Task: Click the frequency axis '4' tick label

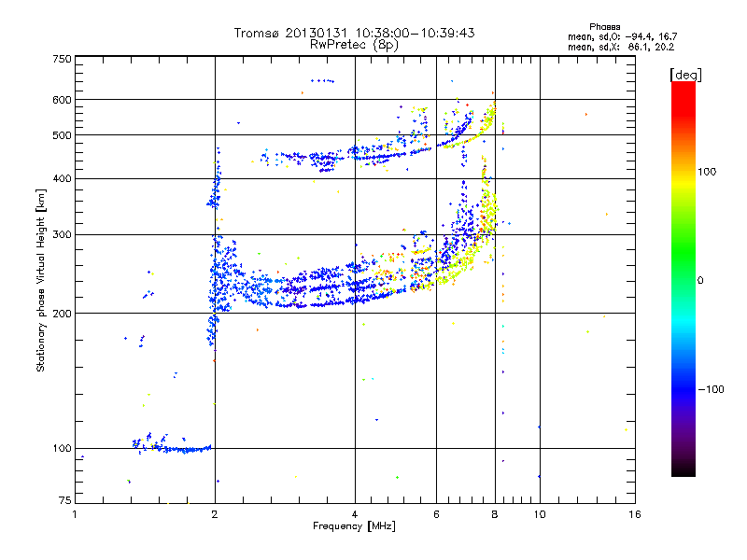Action: [x=355, y=514]
